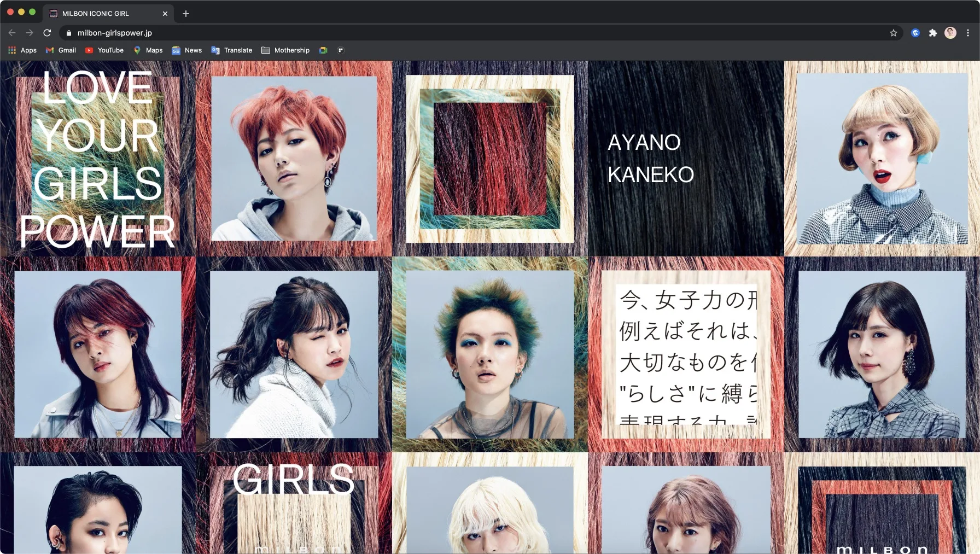Go back to the previous page
Image resolution: width=980 pixels, height=554 pixels.
[x=12, y=33]
